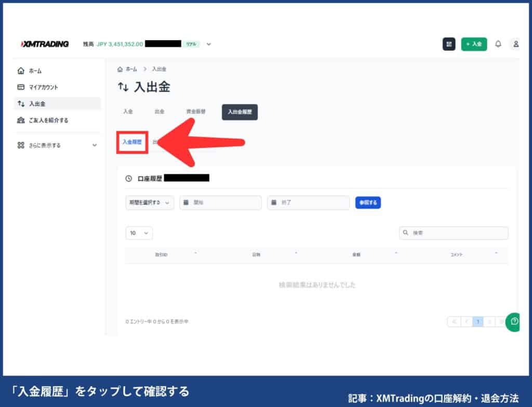Open the 期間を選択する dropdown

[150, 202]
